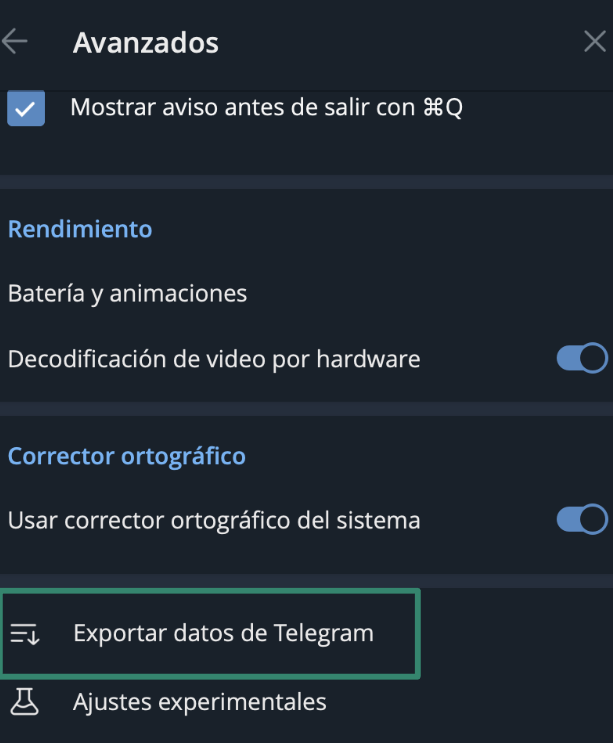Click the Corrector ortográfico section heading
Screen dimensions: 613x743
(127, 457)
